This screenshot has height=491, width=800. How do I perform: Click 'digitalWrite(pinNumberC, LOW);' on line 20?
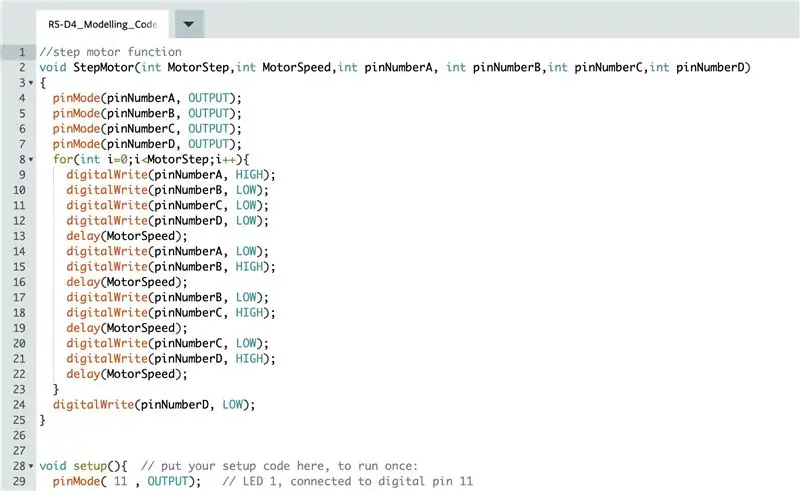coord(167,343)
